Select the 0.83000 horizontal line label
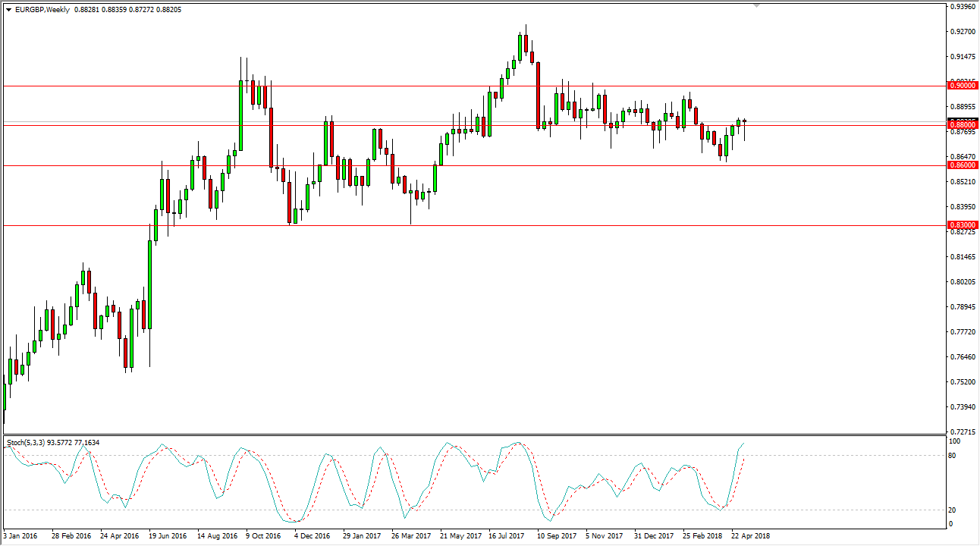980x546 pixels. pyautogui.click(x=964, y=225)
